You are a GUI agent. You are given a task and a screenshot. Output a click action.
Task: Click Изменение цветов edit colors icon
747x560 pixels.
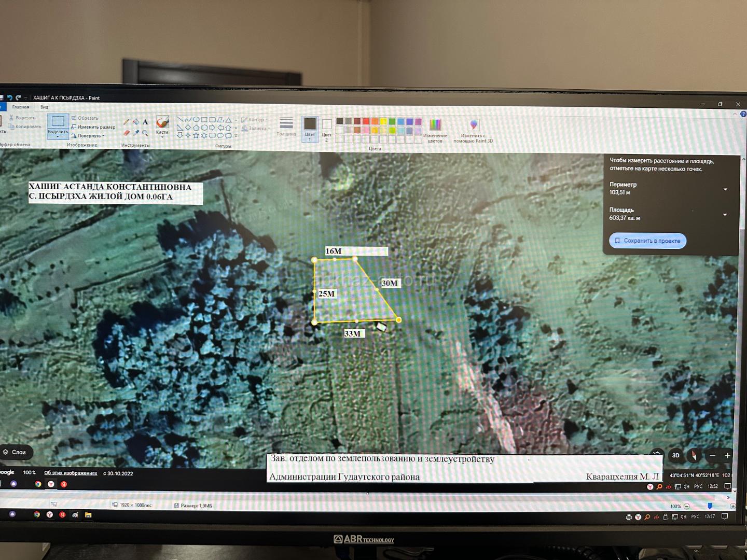(x=435, y=130)
